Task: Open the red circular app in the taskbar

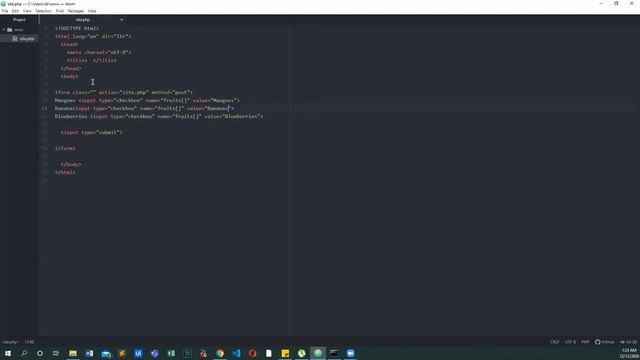Action: (x=253, y=353)
